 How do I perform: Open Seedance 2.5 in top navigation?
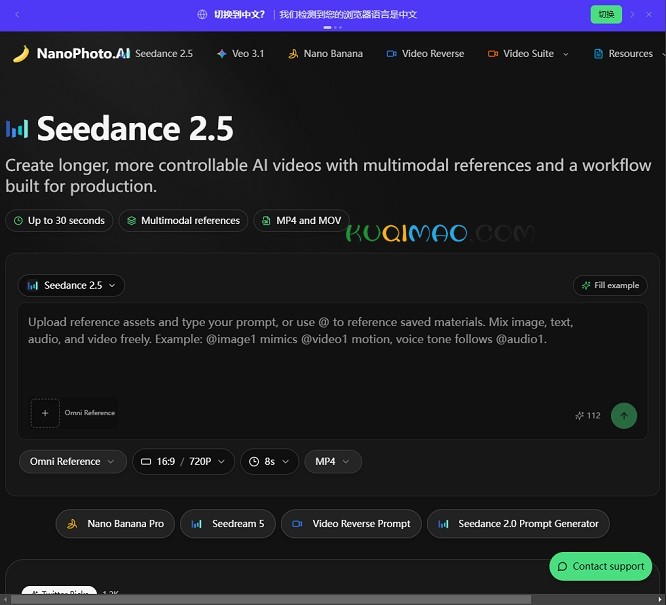pos(164,54)
